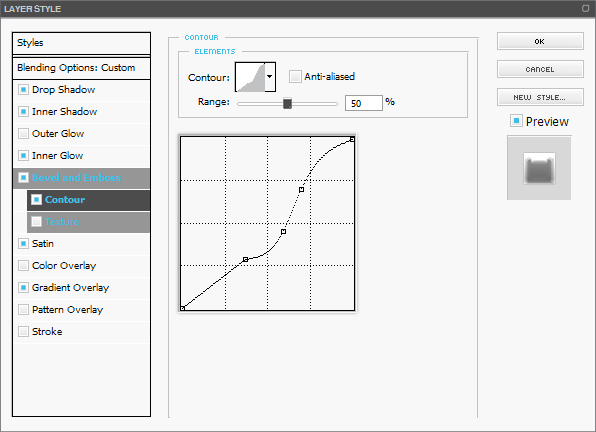This screenshot has width=596, height=432.
Task: Toggle the Satin checkbox
Action: point(23,244)
